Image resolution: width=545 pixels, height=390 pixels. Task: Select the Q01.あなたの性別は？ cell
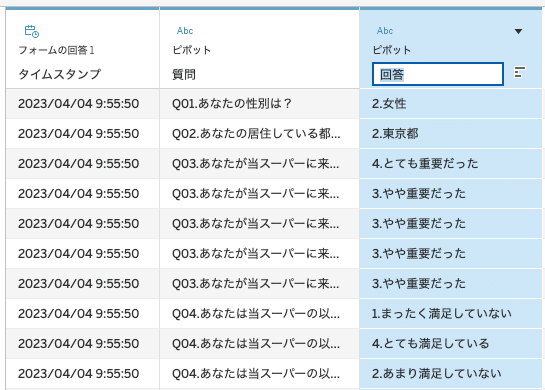coord(259,104)
